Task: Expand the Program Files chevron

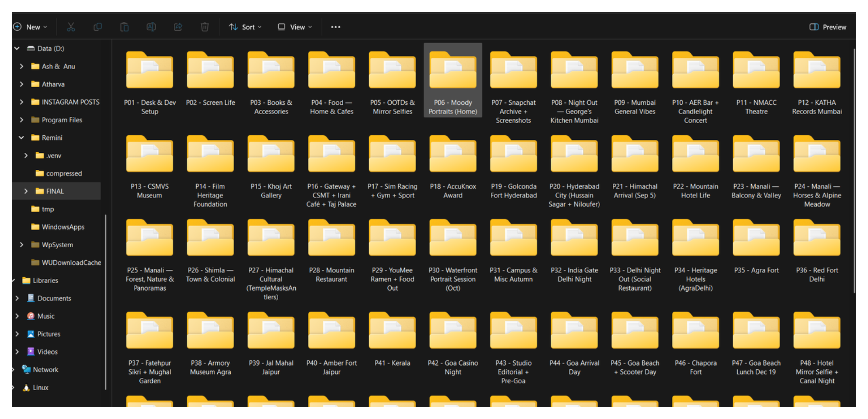Action: point(21,120)
